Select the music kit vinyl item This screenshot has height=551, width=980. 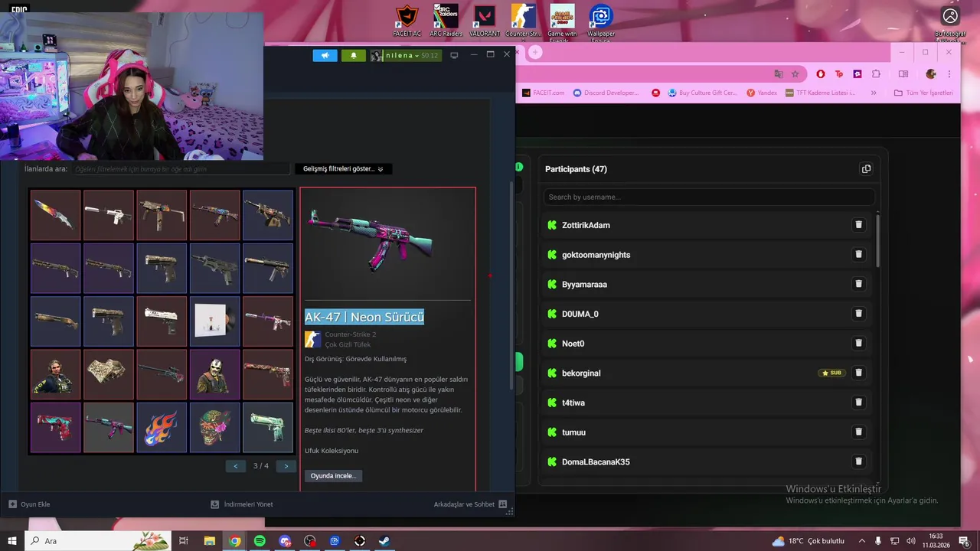tap(214, 321)
